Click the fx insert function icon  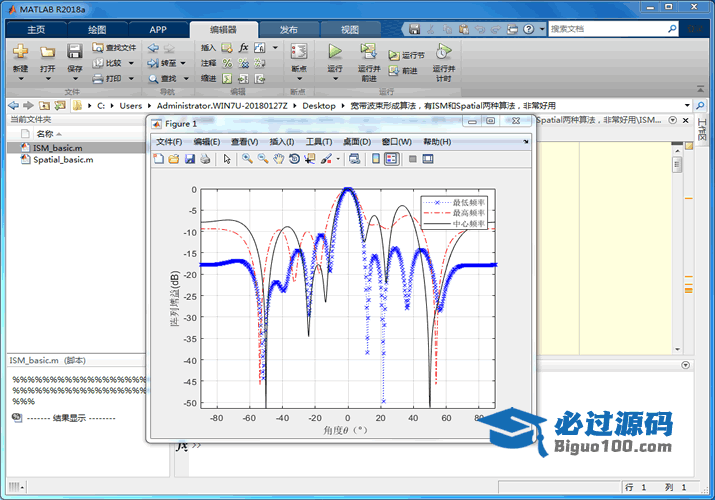point(244,47)
